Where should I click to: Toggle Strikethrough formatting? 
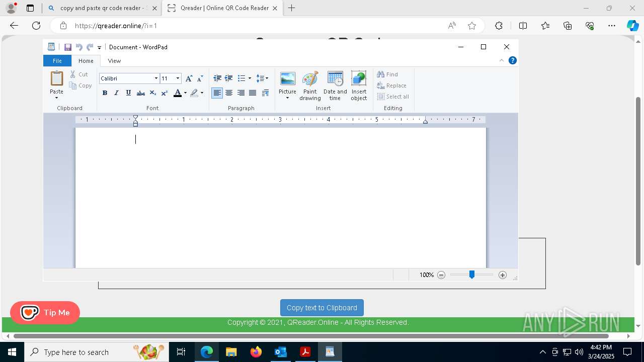141,93
